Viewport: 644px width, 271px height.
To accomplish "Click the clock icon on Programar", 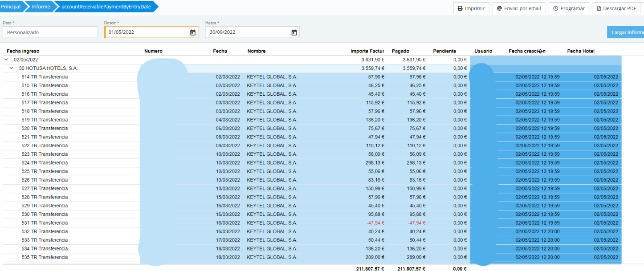I will [556, 8].
